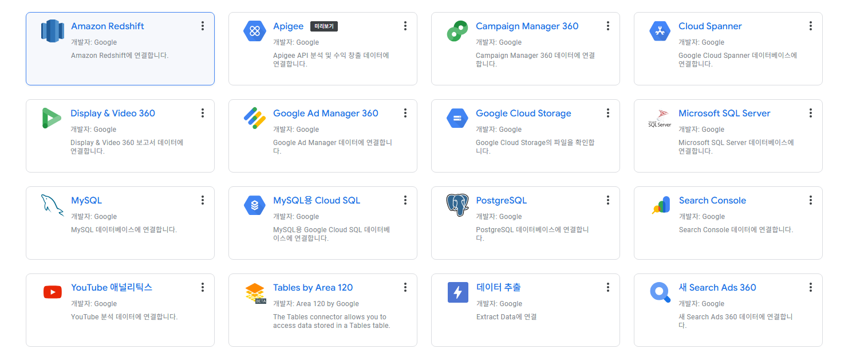868x356 pixels.
Task: Open the YouTube 애널리틱스 title
Action: pos(112,288)
